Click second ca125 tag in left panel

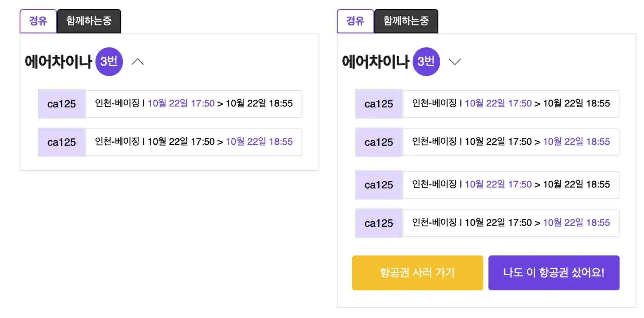(62, 142)
